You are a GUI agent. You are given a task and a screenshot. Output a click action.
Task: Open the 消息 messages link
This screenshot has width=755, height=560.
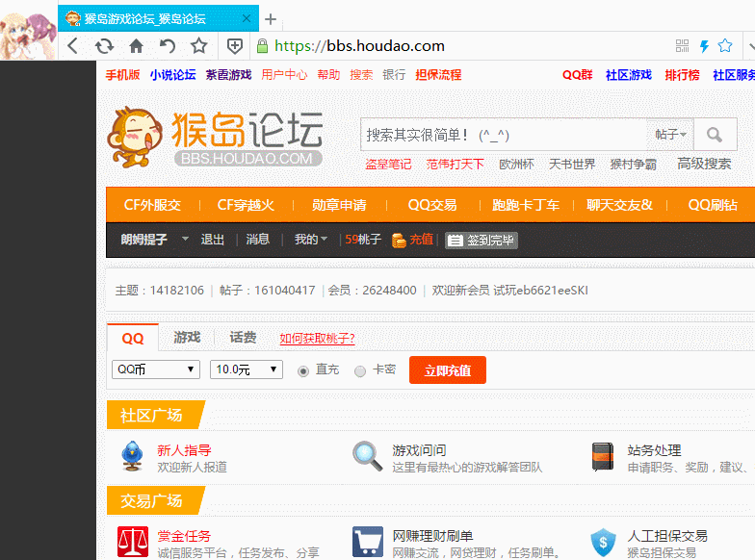coord(258,239)
